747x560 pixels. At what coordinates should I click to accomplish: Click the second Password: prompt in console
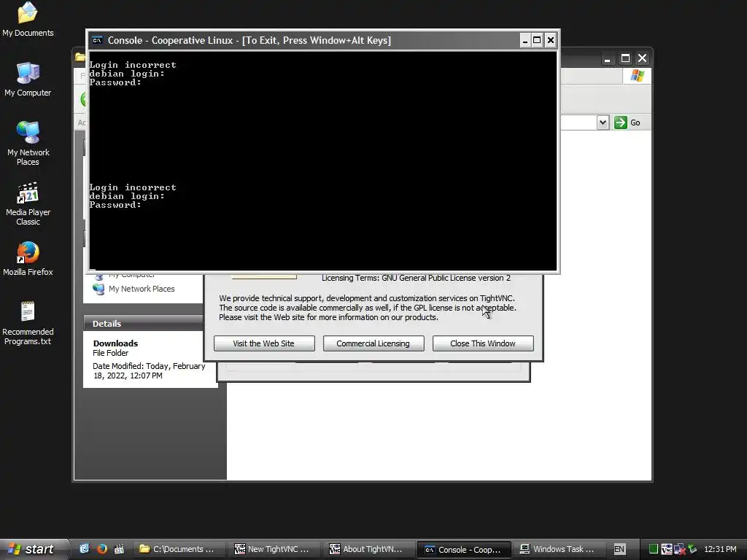[x=115, y=205]
